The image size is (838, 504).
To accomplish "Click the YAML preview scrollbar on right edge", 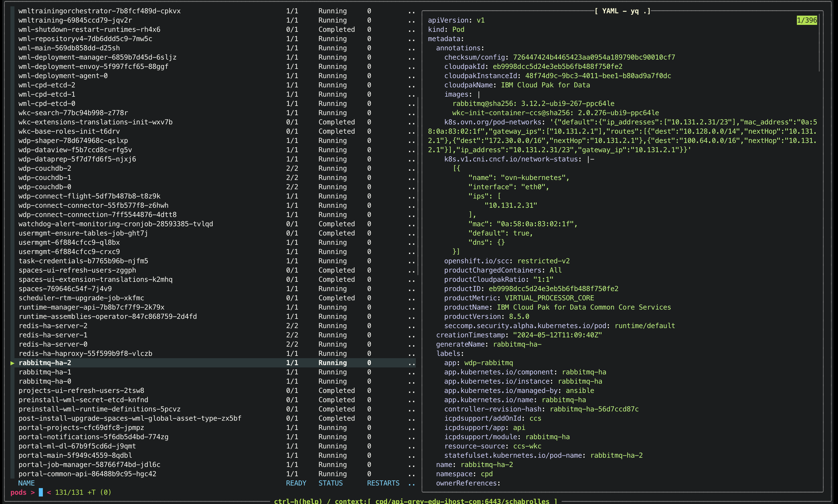I will [819, 43].
